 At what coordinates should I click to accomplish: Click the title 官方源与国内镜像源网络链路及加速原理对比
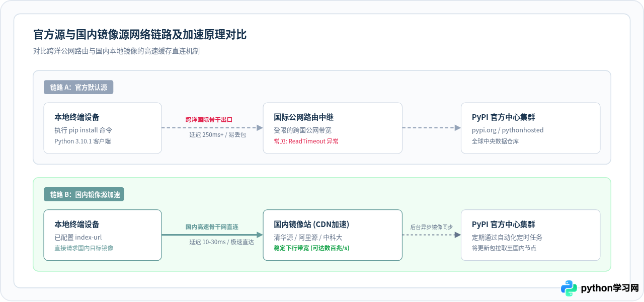pyautogui.click(x=140, y=35)
